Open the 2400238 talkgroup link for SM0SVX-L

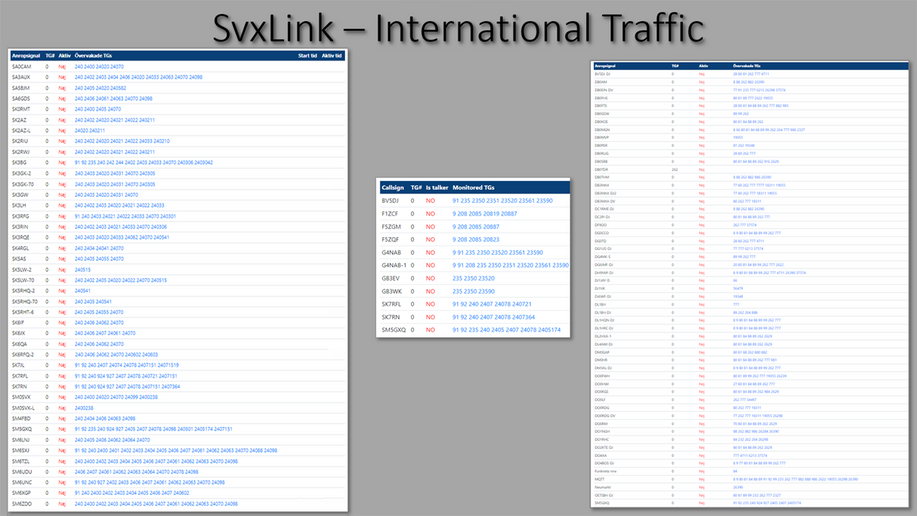click(84, 408)
